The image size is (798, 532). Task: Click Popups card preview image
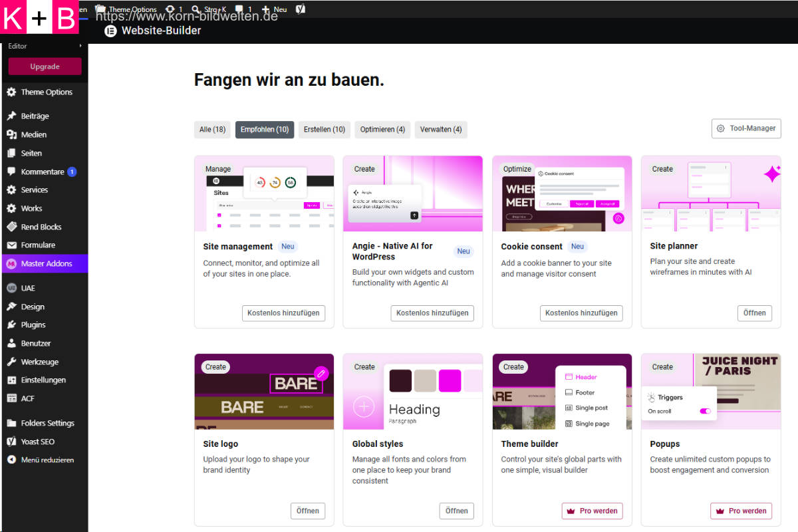pos(711,392)
